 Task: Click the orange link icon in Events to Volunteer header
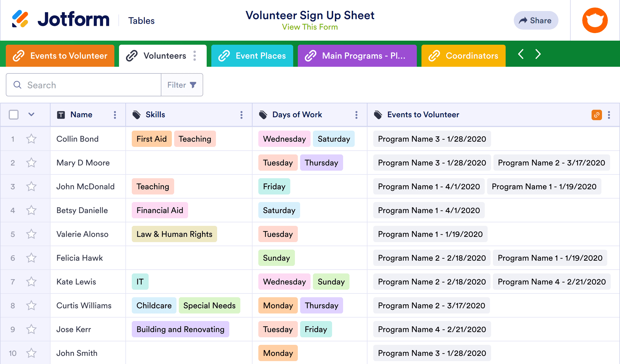596,115
